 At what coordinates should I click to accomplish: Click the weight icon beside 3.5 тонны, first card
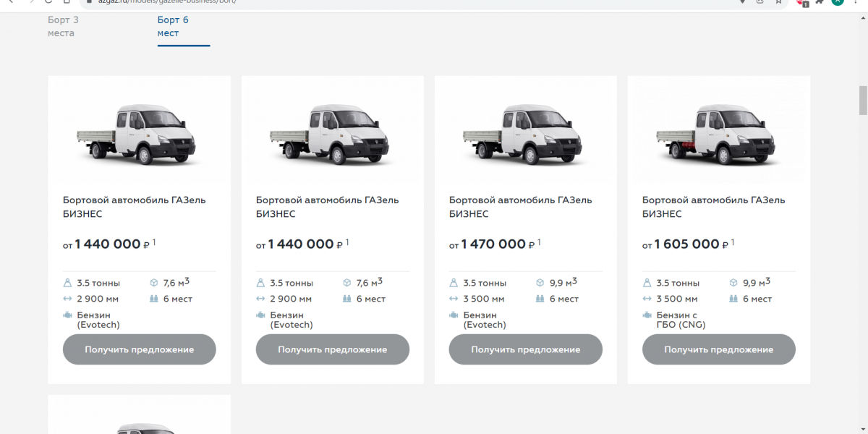pyautogui.click(x=68, y=283)
